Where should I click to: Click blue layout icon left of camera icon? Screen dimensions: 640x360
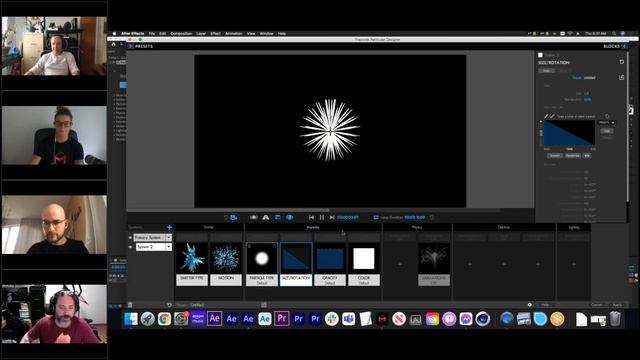pyautogui.click(x=234, y=218)
